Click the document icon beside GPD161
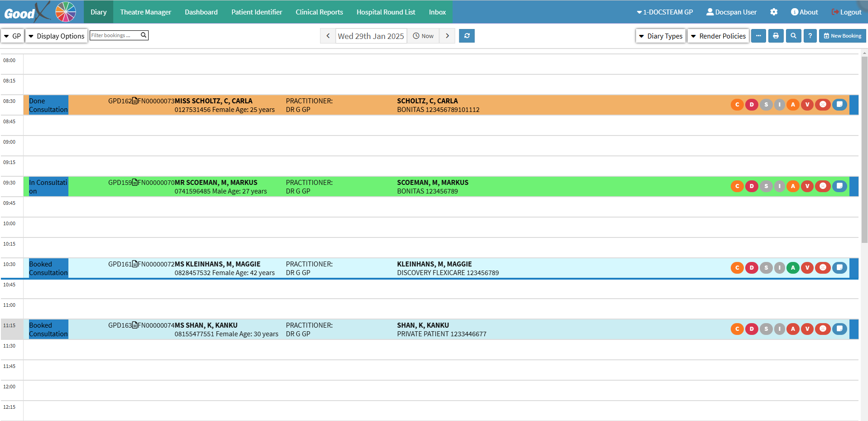The height and width of the screenshot is (421, 868). 135,264
